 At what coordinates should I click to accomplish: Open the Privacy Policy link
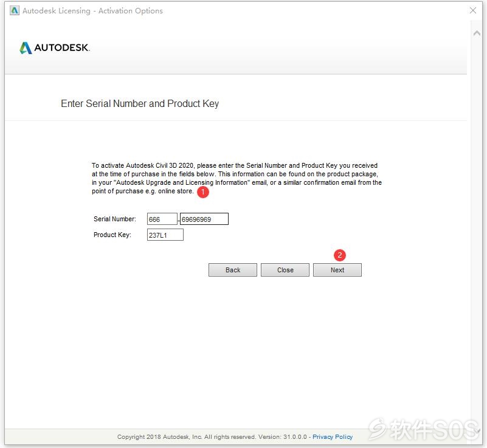click(x=333, y=437)
